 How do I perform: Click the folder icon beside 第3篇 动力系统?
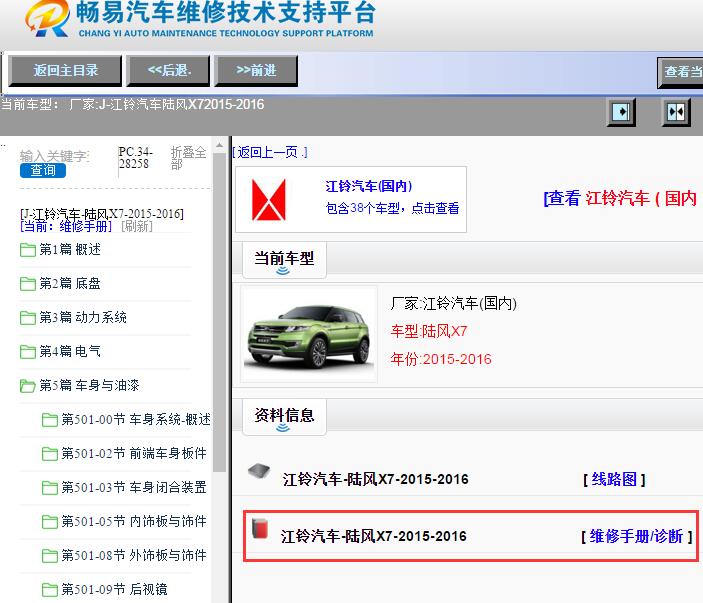[28, 318]
